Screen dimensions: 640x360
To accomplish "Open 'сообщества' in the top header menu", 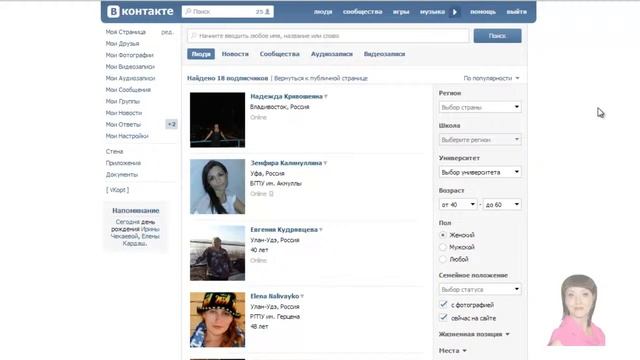I will (x=362, y=12).
